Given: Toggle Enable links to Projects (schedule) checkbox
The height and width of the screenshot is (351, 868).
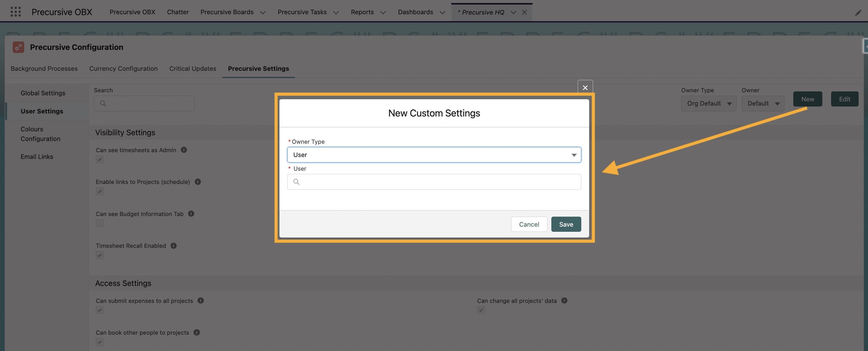Looking at the screenshot, I should click(x=100, y=192).
